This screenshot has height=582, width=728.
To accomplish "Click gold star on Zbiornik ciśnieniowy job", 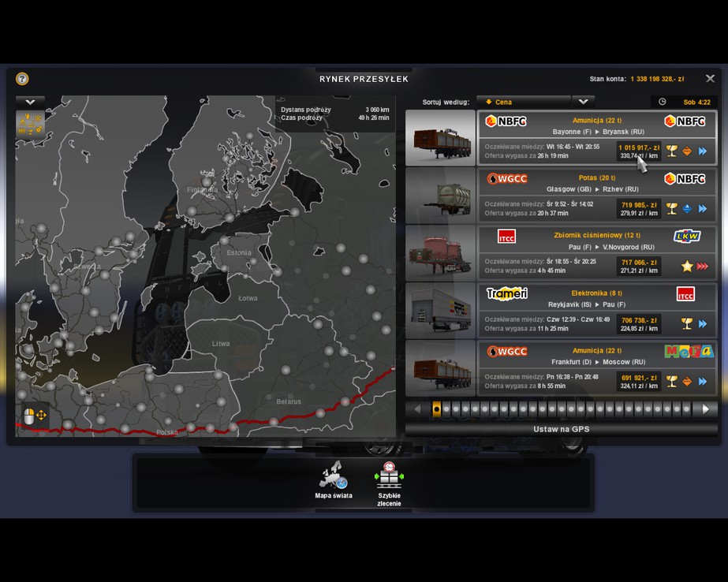I will pyautogui.click(x=687, y=267).
